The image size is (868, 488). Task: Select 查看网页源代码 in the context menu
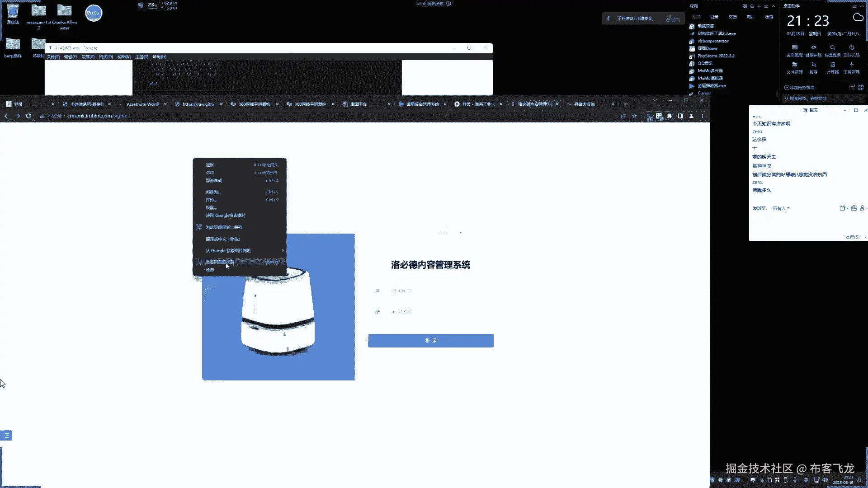point(220,262)
